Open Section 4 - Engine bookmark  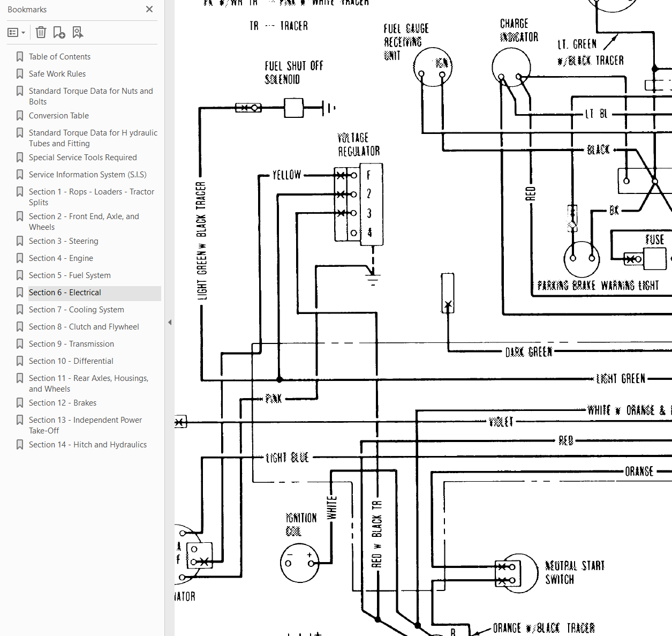61,258
